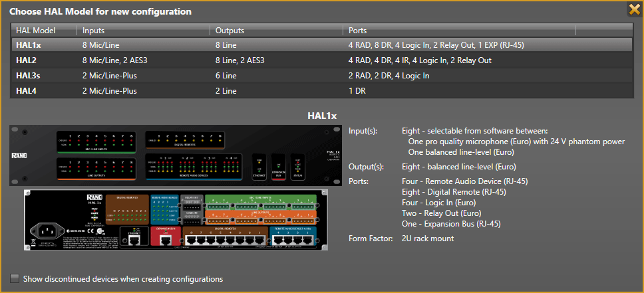Screen dimensions: 644x293
Task: Click the 24 V phantom power line
Action: [517, 142]
